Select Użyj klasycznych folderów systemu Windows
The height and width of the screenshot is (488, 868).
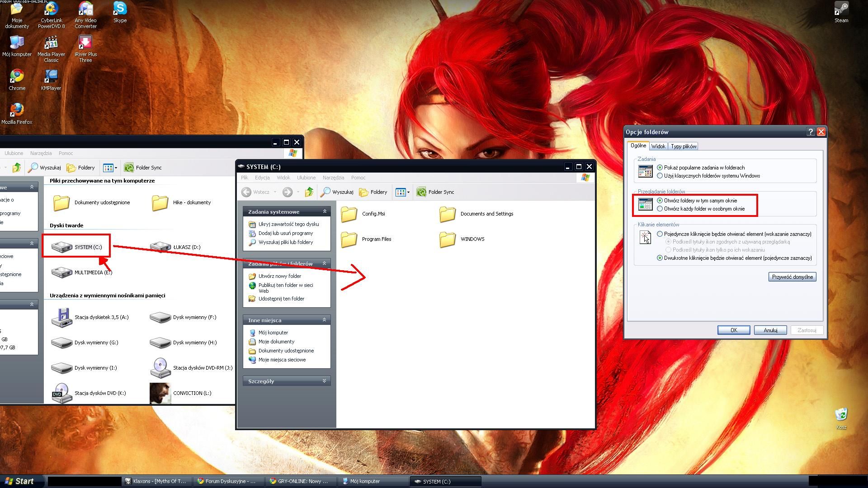click(x=660, y=176)
